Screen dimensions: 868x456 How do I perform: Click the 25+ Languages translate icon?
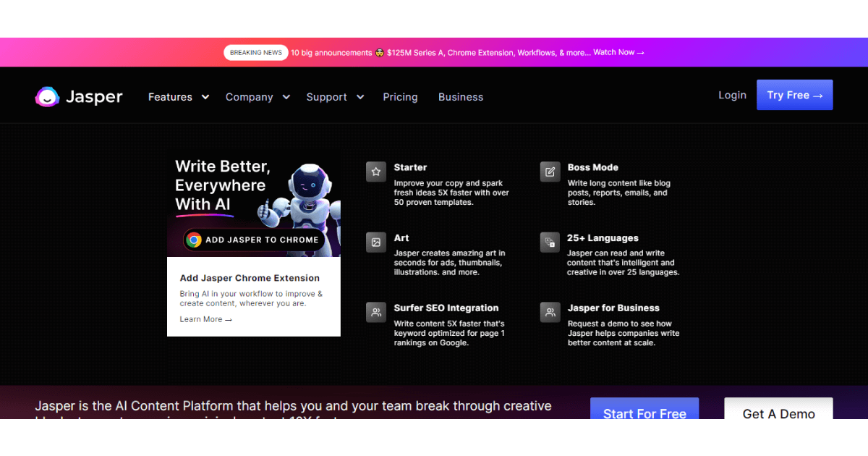pos(550,242)
